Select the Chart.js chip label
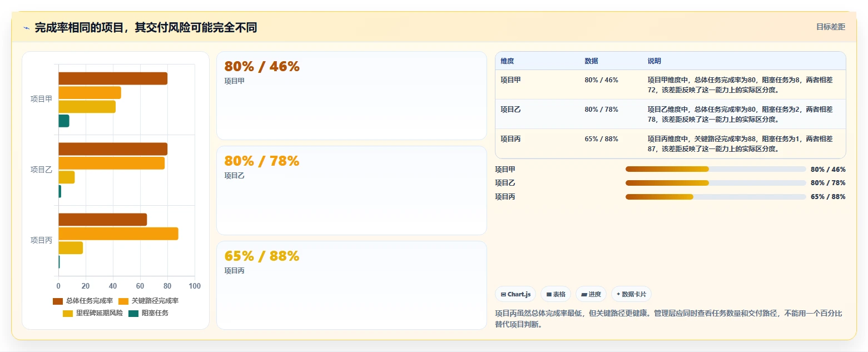 point(519,294)
